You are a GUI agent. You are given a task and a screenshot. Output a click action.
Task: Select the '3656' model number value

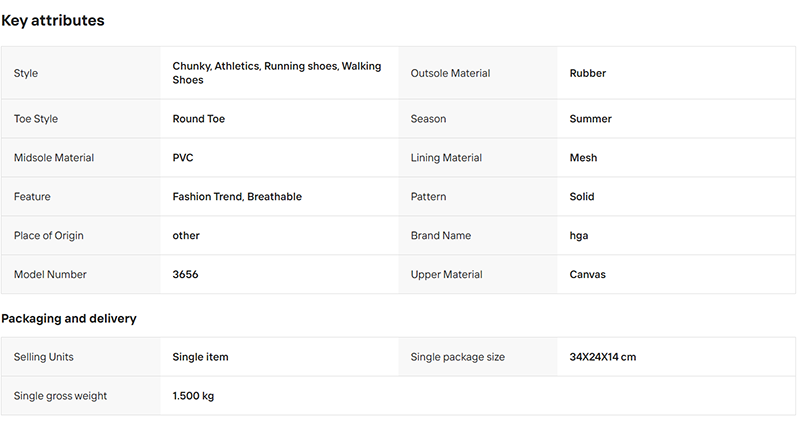[x=185, y=275]
